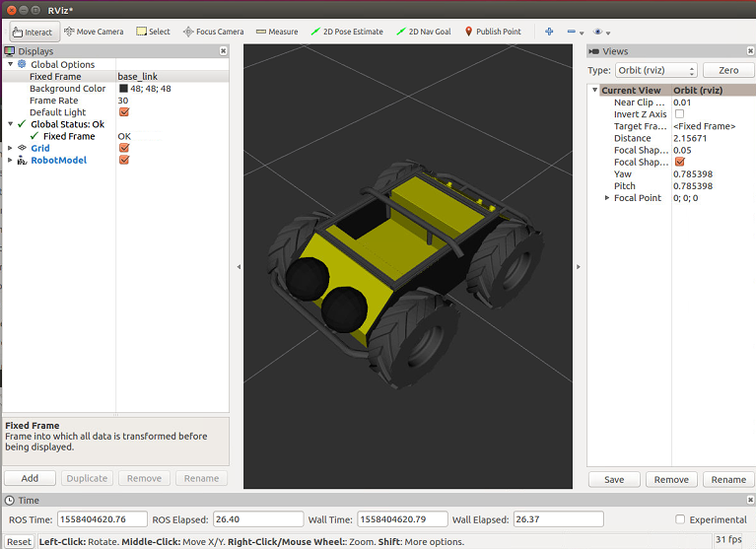The width and height of the screenshot is (756, 549).
Task: Open the view Type dropdown
Action: (x=656, y=71)
